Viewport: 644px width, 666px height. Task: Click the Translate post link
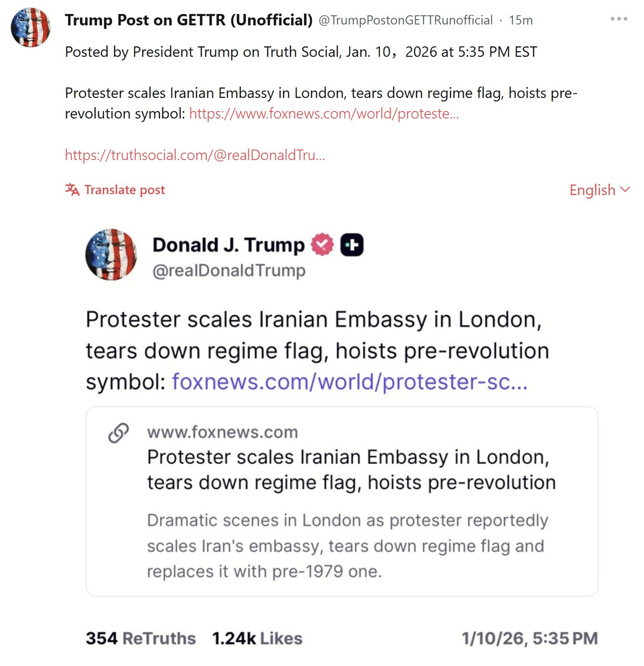(x=125, y=190)
